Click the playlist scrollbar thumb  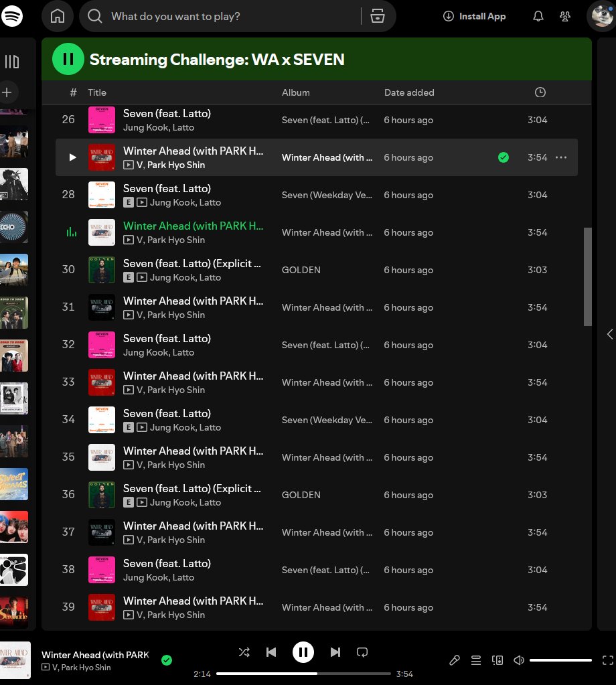pos(588,277)
